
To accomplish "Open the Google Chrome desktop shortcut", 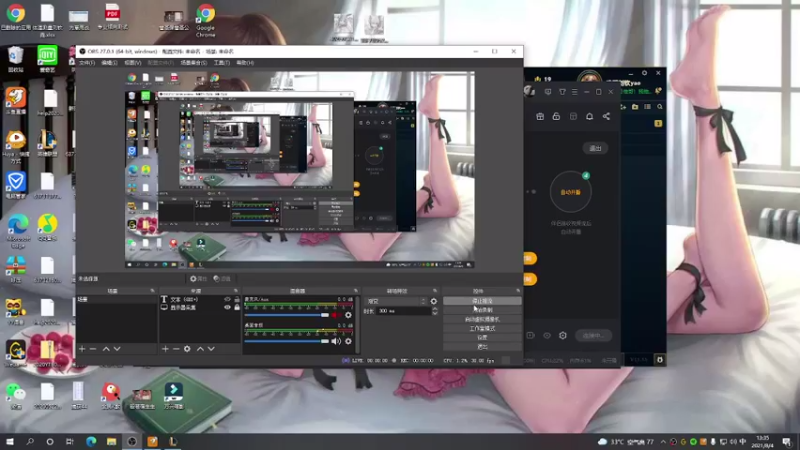I will [x=206, y=20].
